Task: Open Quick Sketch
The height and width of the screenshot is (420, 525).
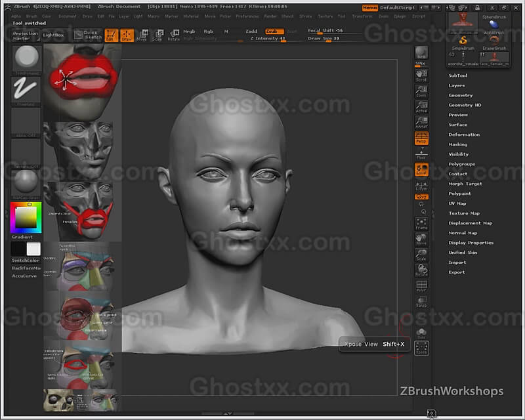Action: tap(88, 35)
